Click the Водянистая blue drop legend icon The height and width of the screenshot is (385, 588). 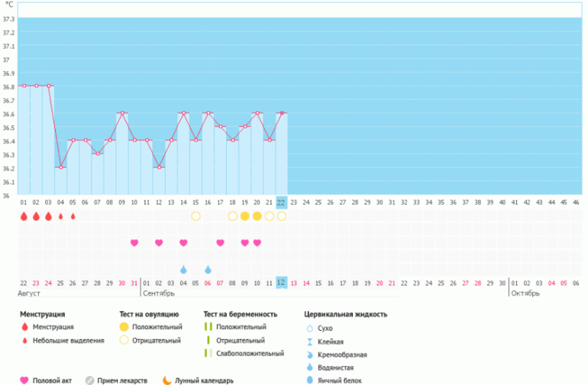tap(309, 367)
